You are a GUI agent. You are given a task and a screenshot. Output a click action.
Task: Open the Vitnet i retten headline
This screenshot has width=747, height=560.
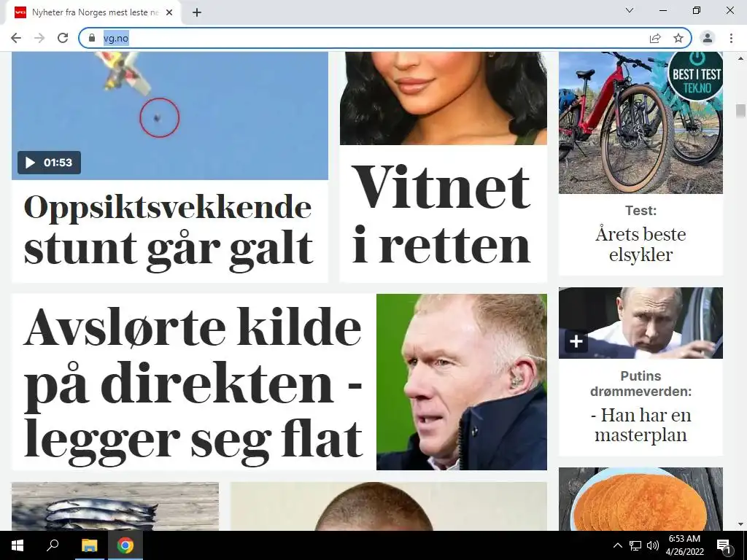tap(441, 214)
